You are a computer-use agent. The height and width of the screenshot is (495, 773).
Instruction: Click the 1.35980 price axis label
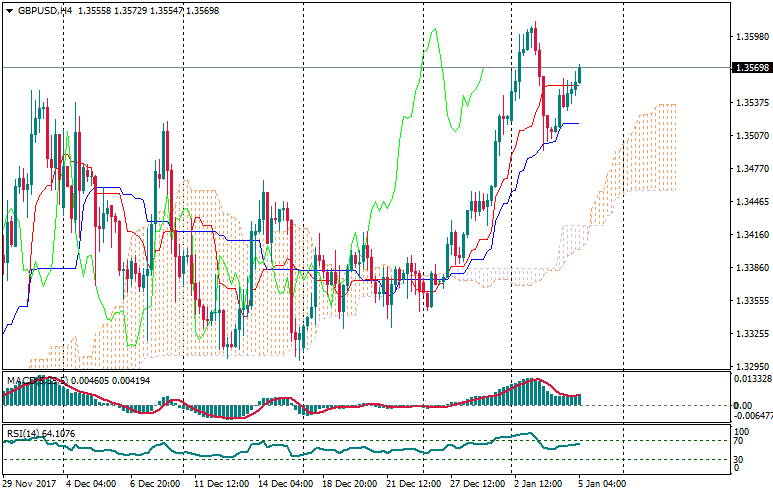click(750, 37)
